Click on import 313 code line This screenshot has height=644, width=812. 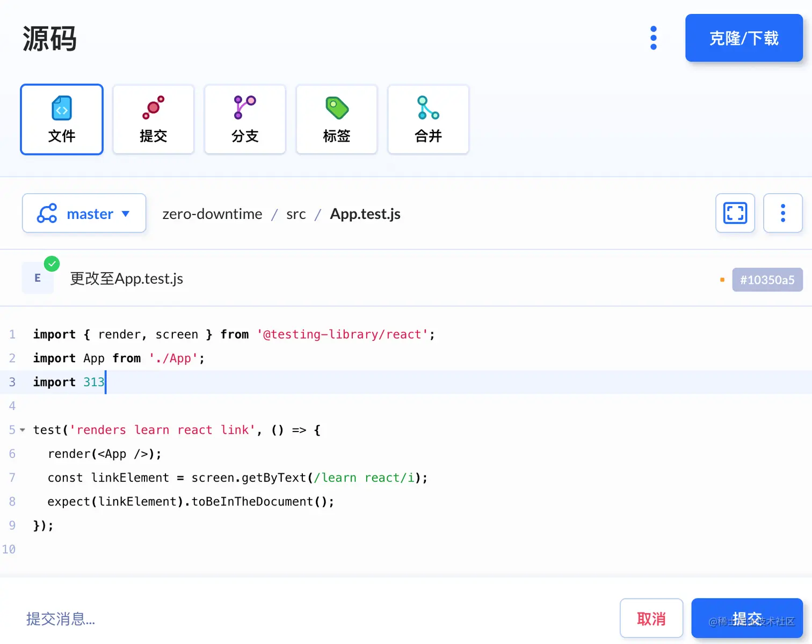tap(69, 382)
